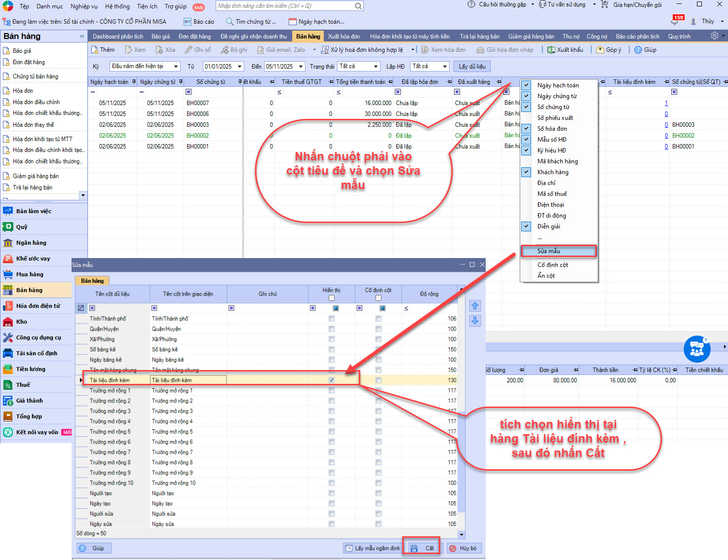The image size is (728, 560).
Task: Open the Lập HĐ dropdown
Action: point(445,67)
